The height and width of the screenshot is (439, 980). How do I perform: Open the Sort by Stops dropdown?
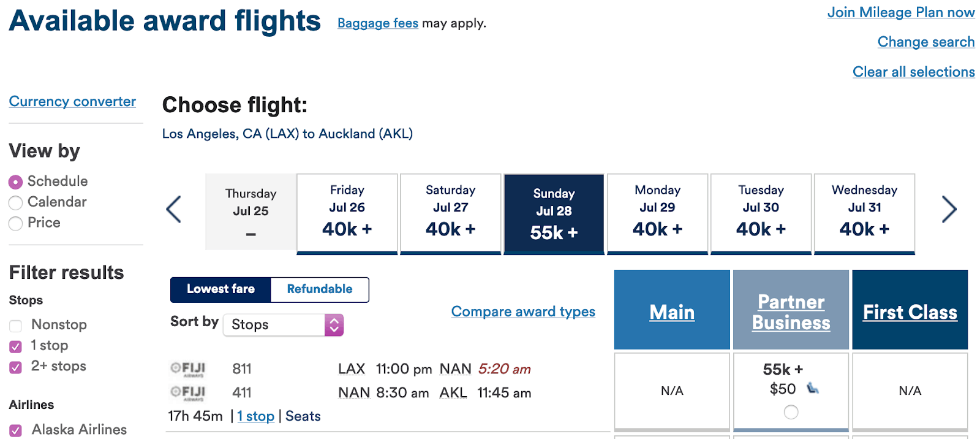[284, 325]
